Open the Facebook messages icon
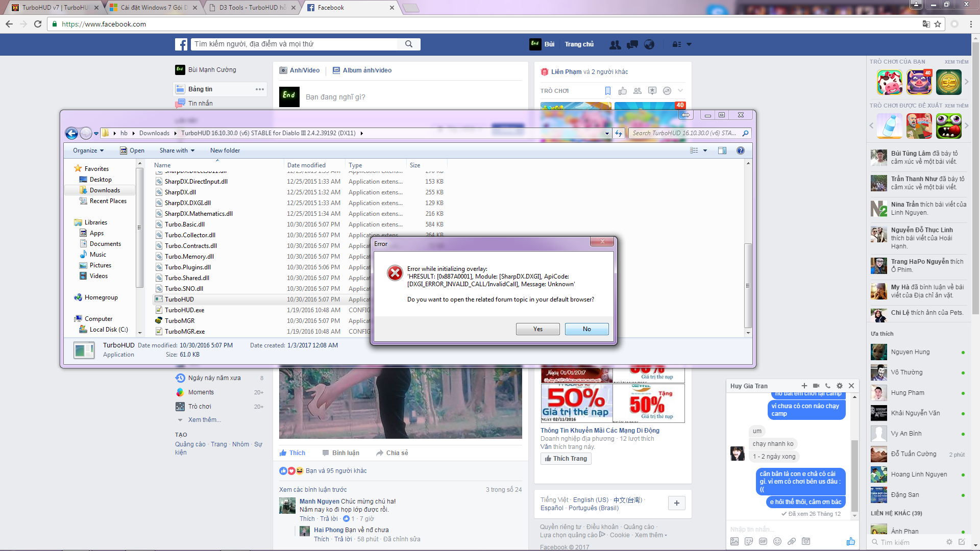This screenshot has width=980, height=551. (632, 45)
